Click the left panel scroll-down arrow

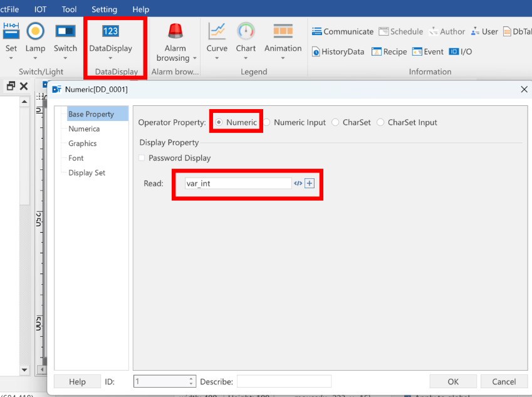24,370
